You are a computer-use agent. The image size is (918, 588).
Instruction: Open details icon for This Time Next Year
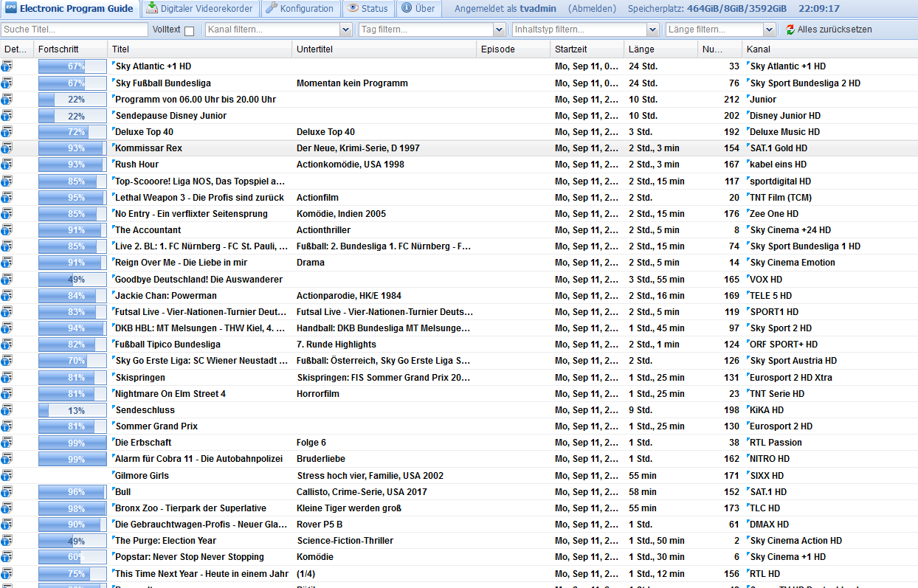coord(7,573)
